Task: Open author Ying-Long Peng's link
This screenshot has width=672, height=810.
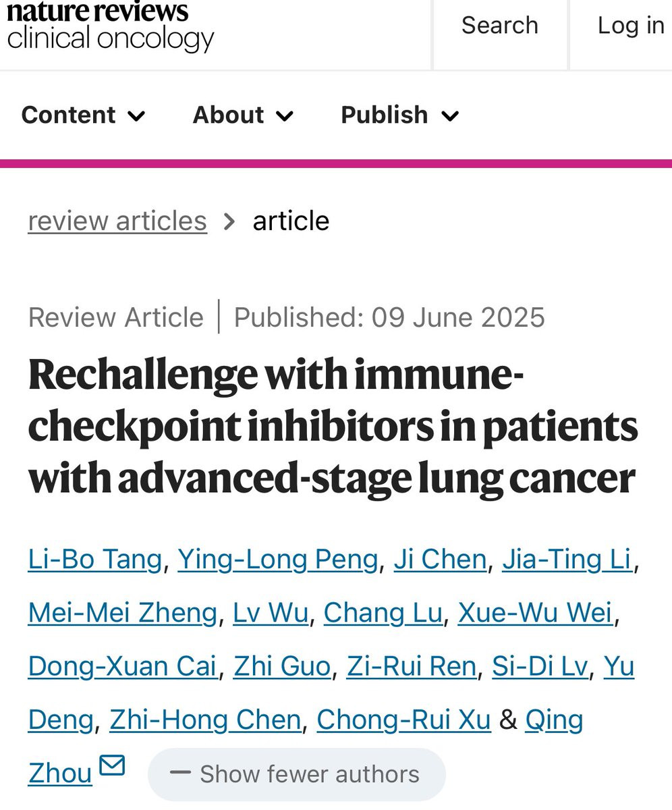Action: click(277, 559)
